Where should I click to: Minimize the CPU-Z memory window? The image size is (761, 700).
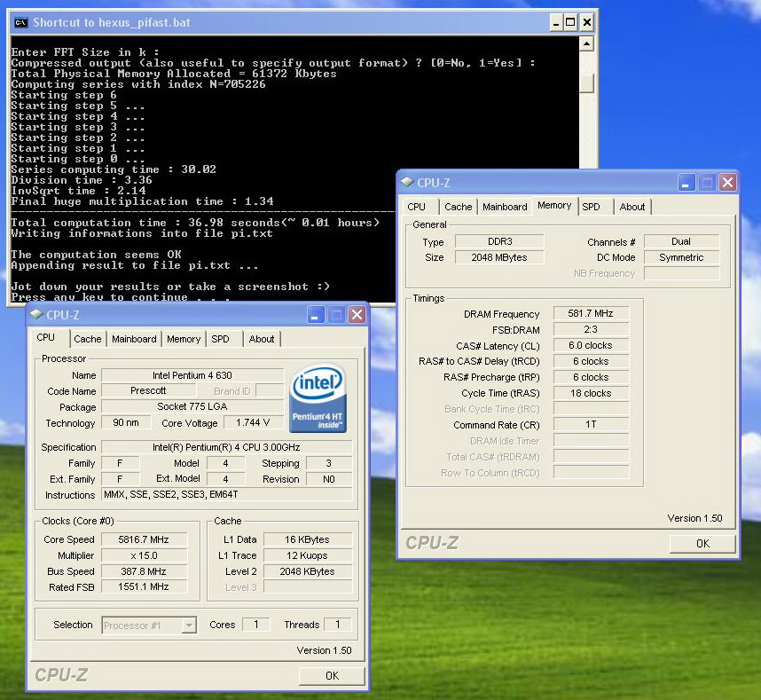pyautogui.click(x=686, y=183)
